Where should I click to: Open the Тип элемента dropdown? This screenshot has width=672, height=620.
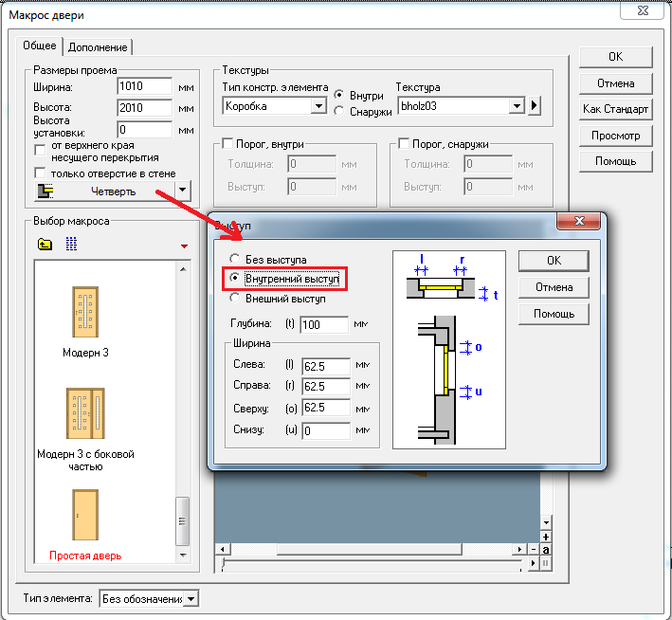191,598
